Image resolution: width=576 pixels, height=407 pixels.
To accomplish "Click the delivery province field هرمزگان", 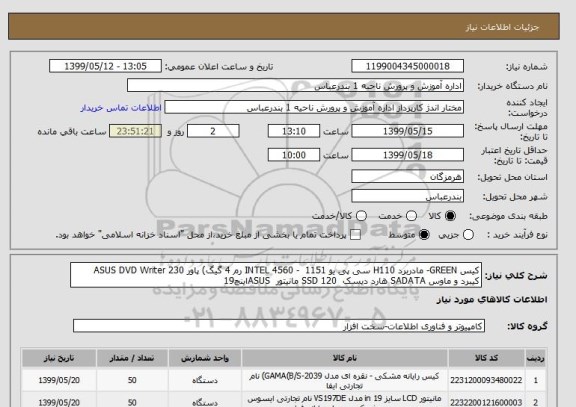I will 407,177.
